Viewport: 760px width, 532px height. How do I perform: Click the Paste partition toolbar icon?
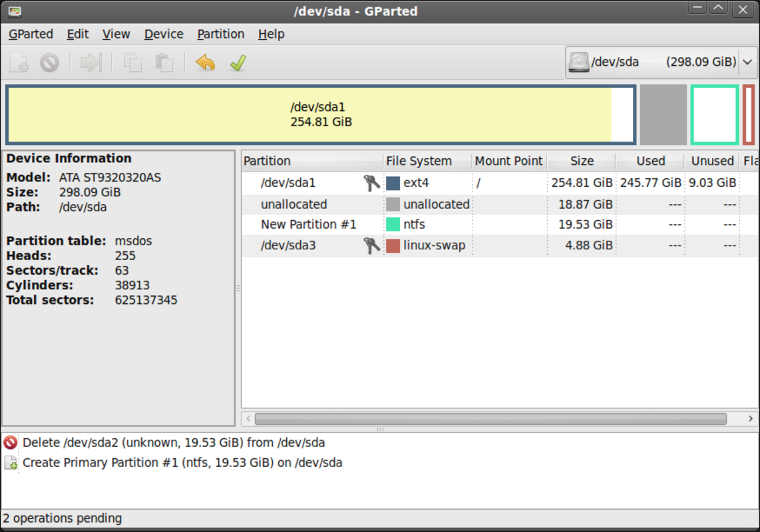pyautogui.click(x=164, y=63)
